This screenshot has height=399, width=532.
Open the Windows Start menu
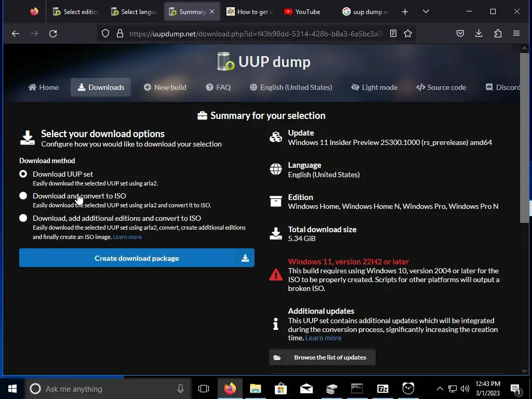pyautogui.click(x=12, y=389)
